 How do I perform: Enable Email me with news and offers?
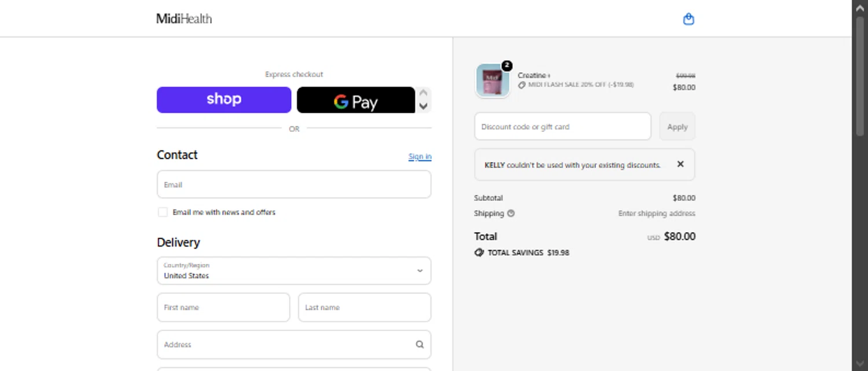[163, 212]
